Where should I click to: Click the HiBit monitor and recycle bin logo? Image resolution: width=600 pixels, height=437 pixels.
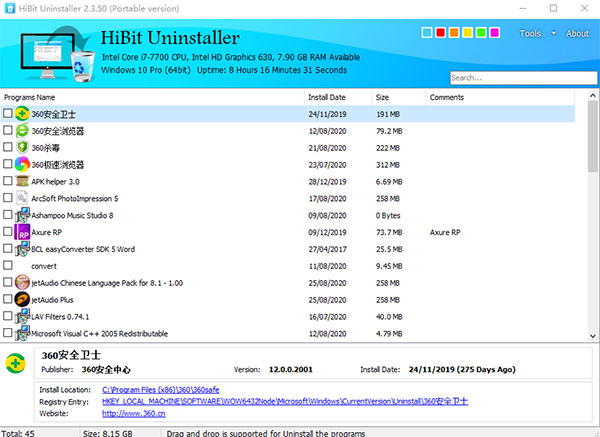57,54
